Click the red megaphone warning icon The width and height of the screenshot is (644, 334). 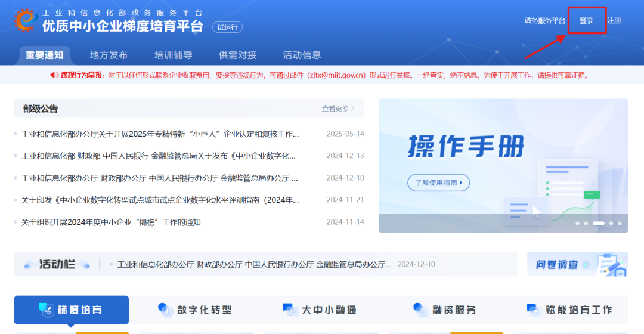tap(54, 75)
